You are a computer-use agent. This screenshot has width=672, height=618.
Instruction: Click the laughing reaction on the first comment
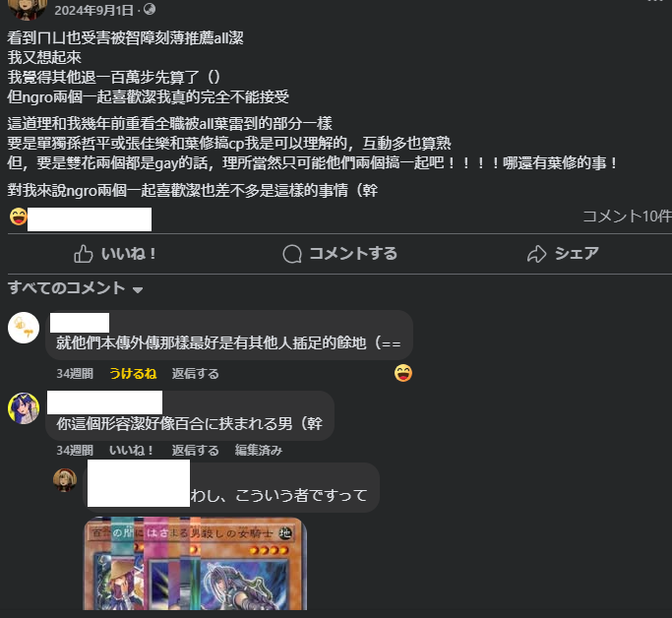403,373
